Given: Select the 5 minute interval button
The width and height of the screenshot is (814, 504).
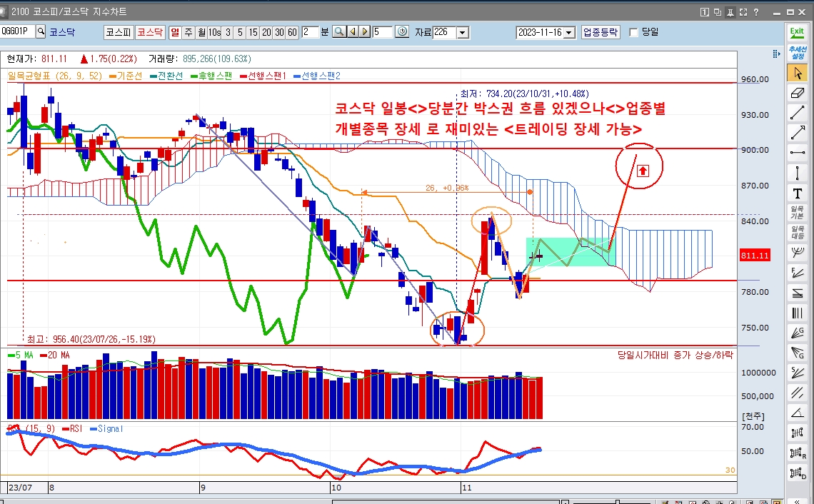Looking at the screenshot, I should coord(240,32).
